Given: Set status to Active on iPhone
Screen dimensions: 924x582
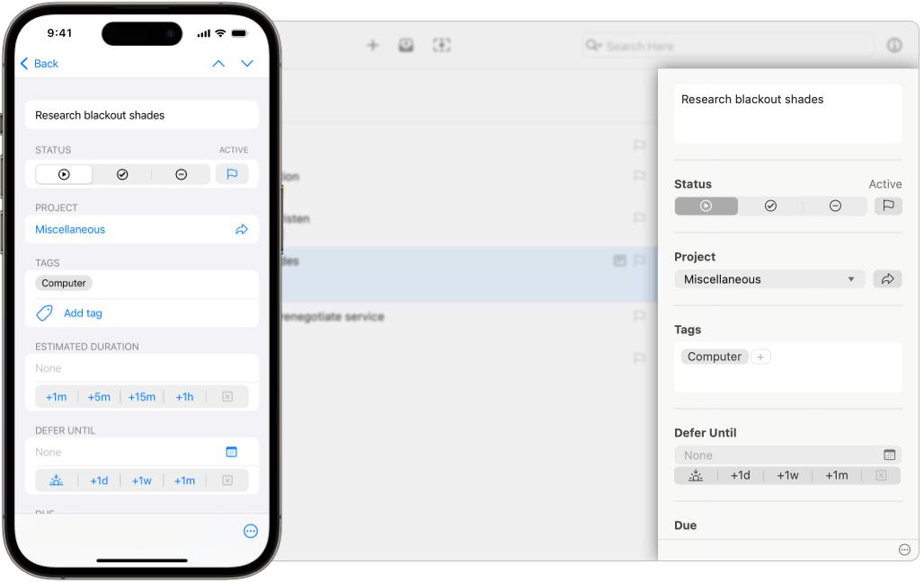Looking at the screenshot, I should coord(64,174).
